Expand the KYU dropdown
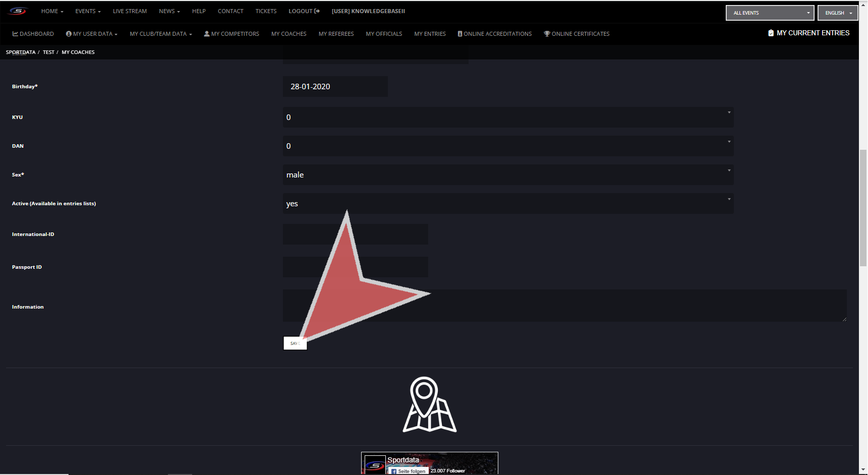 [508, 117]
